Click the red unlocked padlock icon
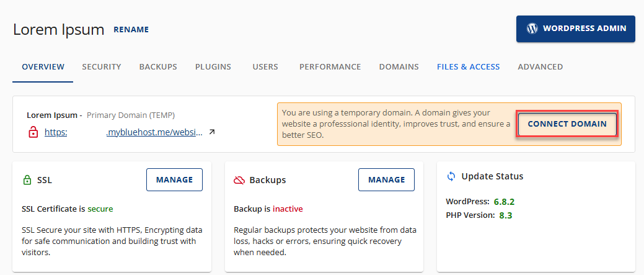The width and height of the screenshot is (644, 275). [33, 132]
